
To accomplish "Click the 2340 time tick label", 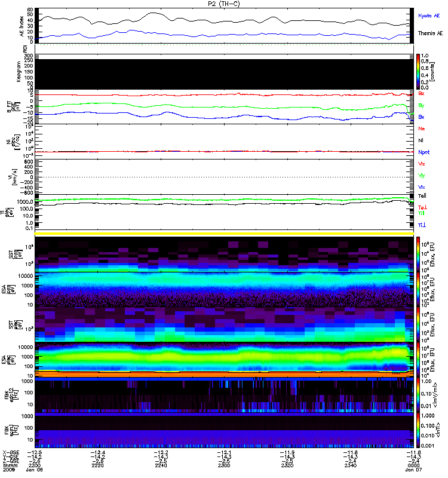I will pyautogui.click(x=351, y=465).
